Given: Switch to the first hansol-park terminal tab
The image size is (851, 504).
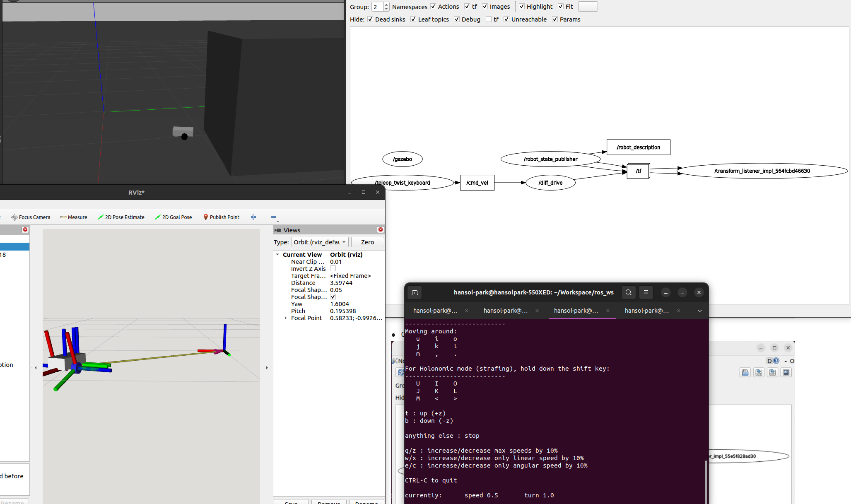Looking at the screenshot, I should 435,311.
